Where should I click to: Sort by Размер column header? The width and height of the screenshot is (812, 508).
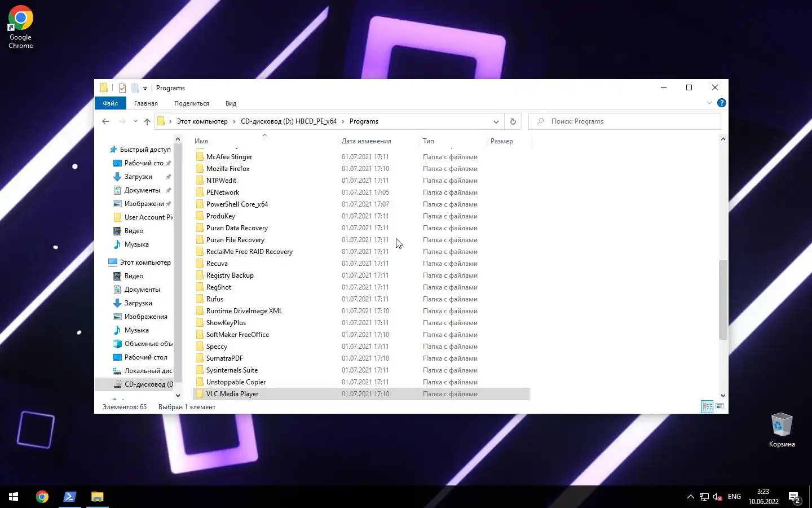(x=509, y=141)
